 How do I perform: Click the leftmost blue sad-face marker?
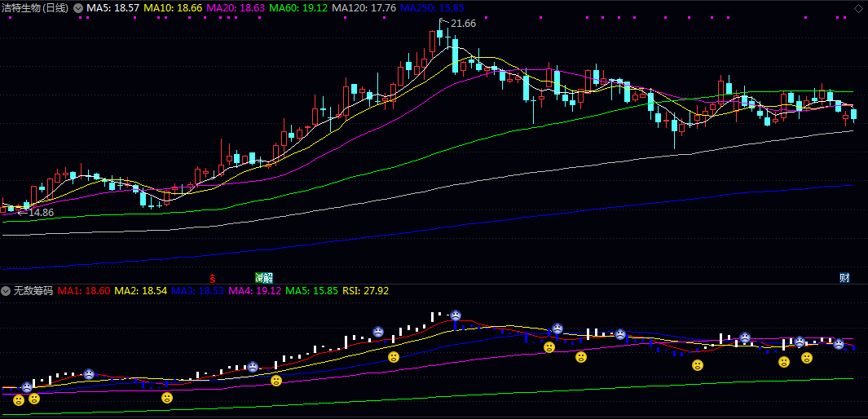point(27,387)
